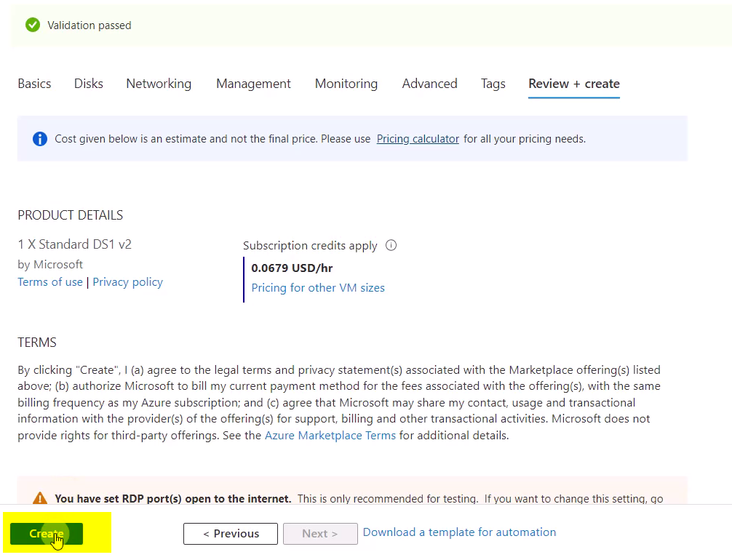Open the Tags tab
Viewport: 732px width, 560px height.
tap(493, 84)
